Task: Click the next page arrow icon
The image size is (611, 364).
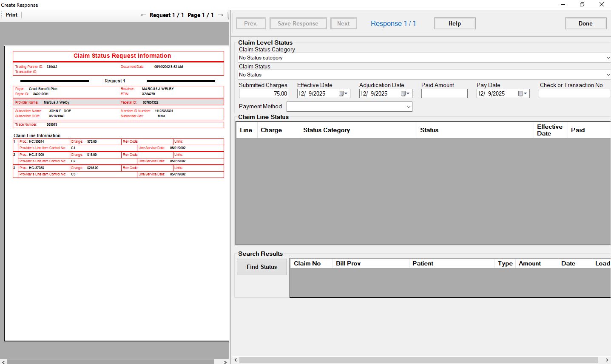Action: (221, 15)
